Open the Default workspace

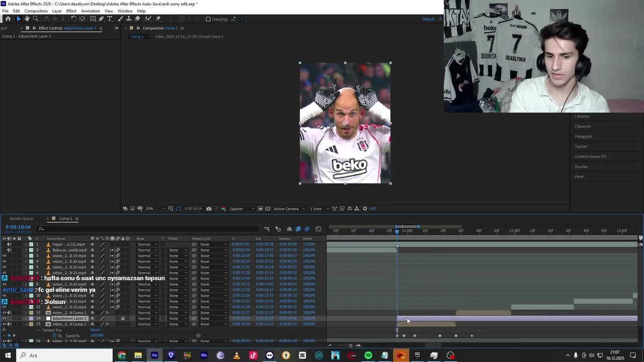point(428,19)
